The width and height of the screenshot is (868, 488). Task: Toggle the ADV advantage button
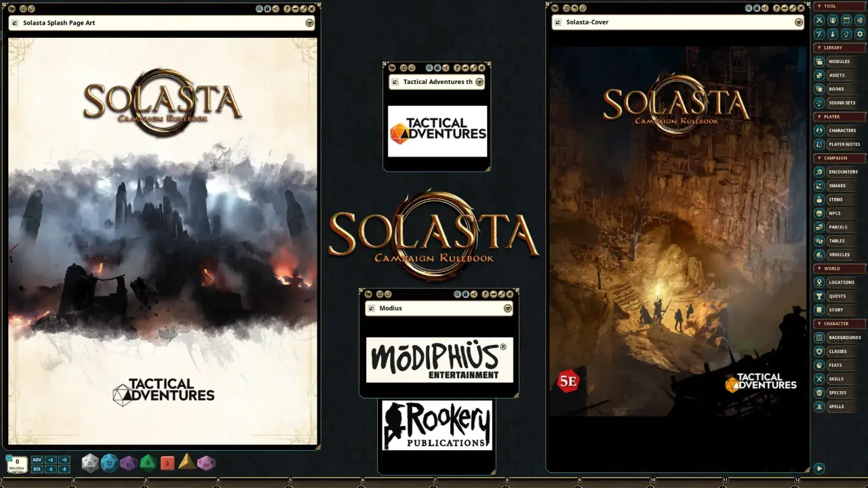click(x=37, y=460)
